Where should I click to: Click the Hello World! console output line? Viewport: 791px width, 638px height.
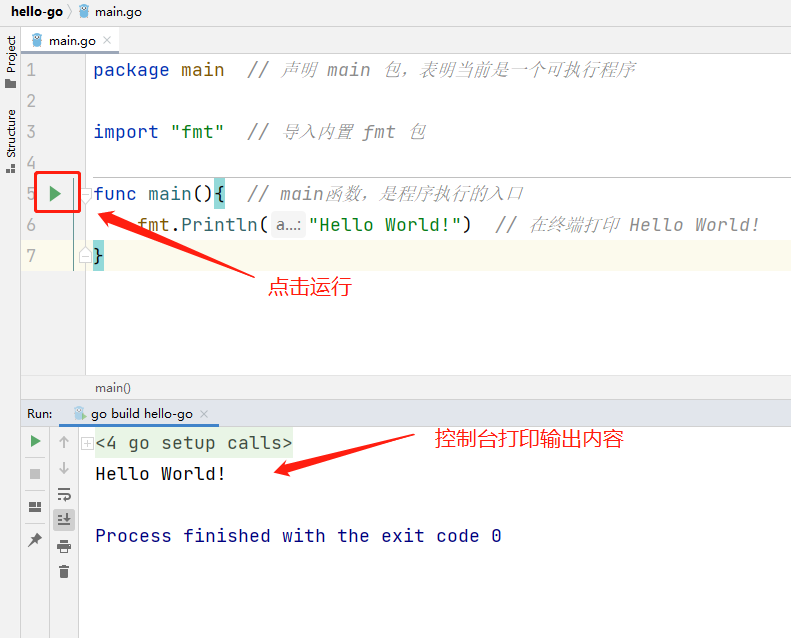coord(160,474)
